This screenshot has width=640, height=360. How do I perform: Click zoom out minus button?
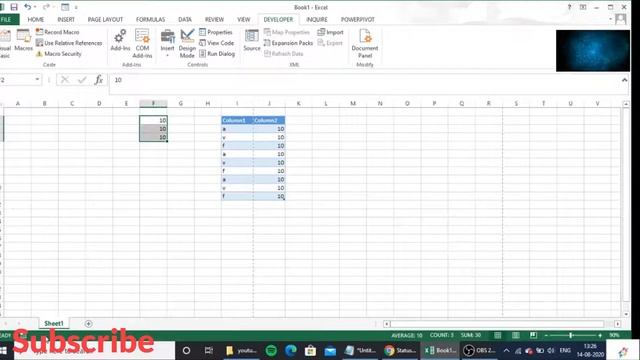[546, 335]
